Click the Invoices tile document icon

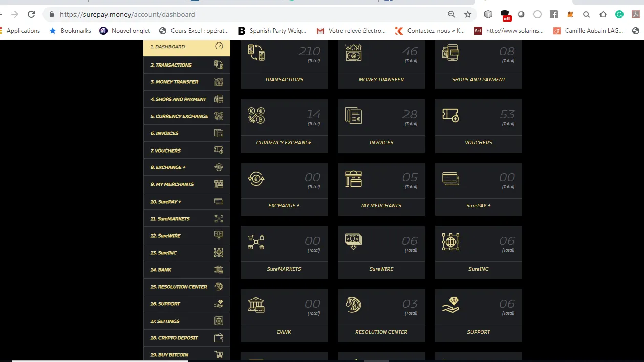(354, 115)
